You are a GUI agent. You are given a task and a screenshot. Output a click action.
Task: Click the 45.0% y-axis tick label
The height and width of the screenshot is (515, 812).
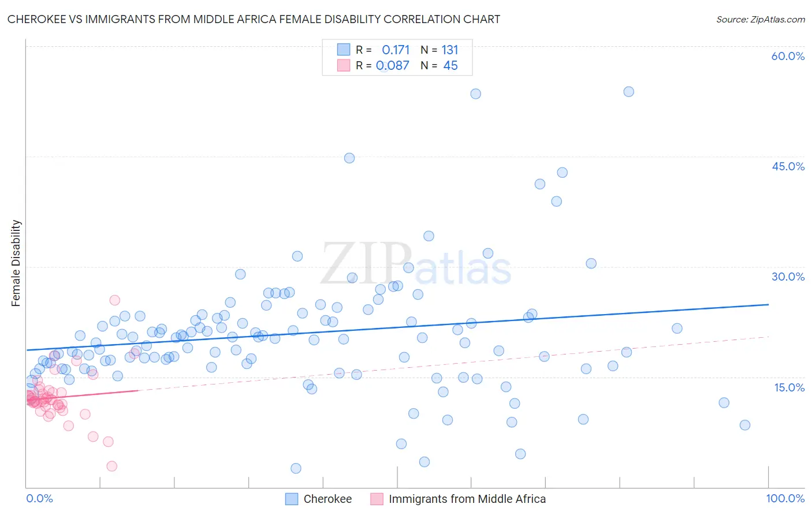(x=788, y=166)
